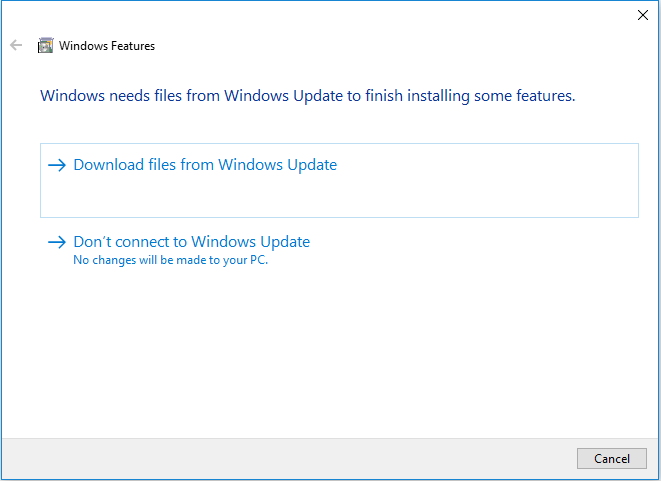Click 'Windows Update' within the heading sentence
This screenshot has width=661, height=481.
284,96
